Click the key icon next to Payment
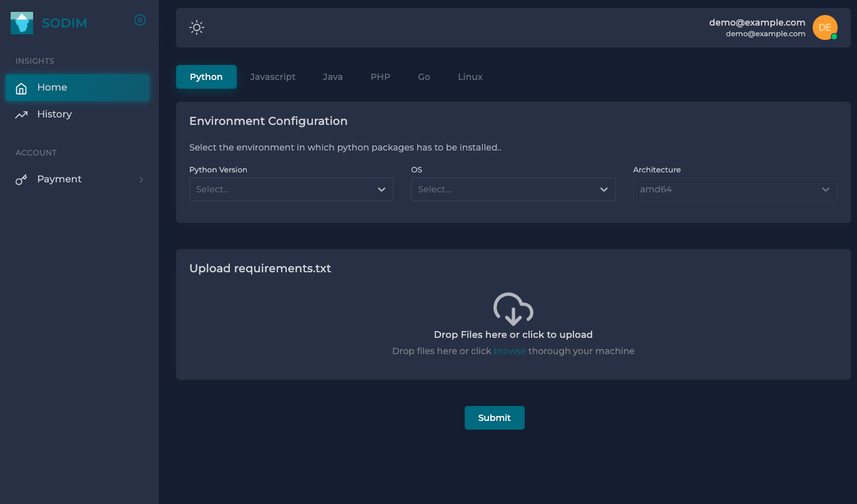Viewport: 857px width, 504px height. 21,179
